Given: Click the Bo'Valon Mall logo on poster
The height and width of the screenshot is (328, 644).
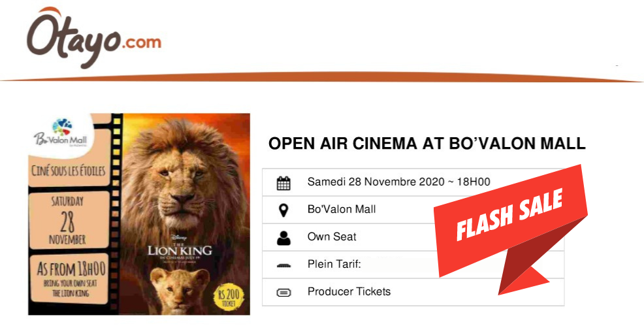Looking at the screenshot, I should [x=61, y=133].
